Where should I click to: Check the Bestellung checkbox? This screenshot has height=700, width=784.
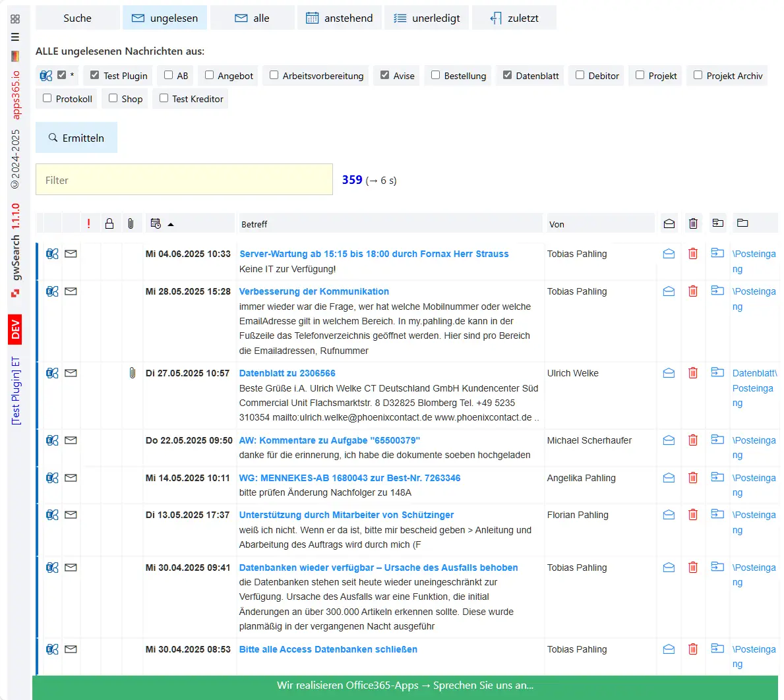click(435, 75)
